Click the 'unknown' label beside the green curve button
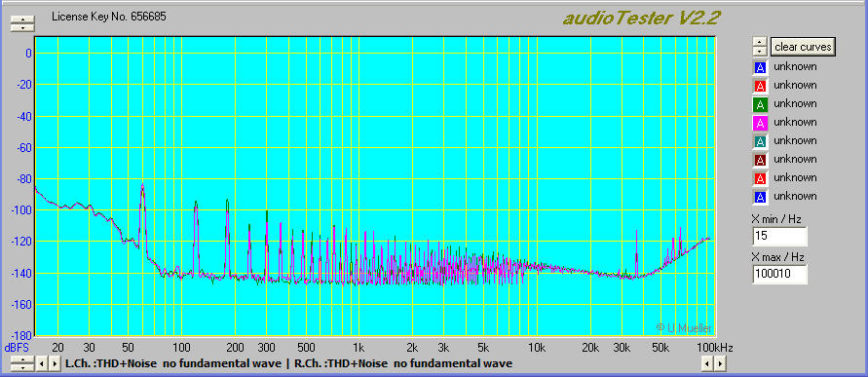 795,103
